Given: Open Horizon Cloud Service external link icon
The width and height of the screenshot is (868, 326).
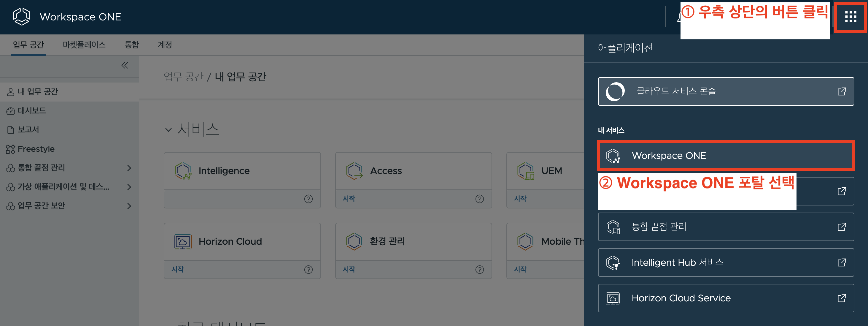Looking at the screenshot, I should (841, 298).
